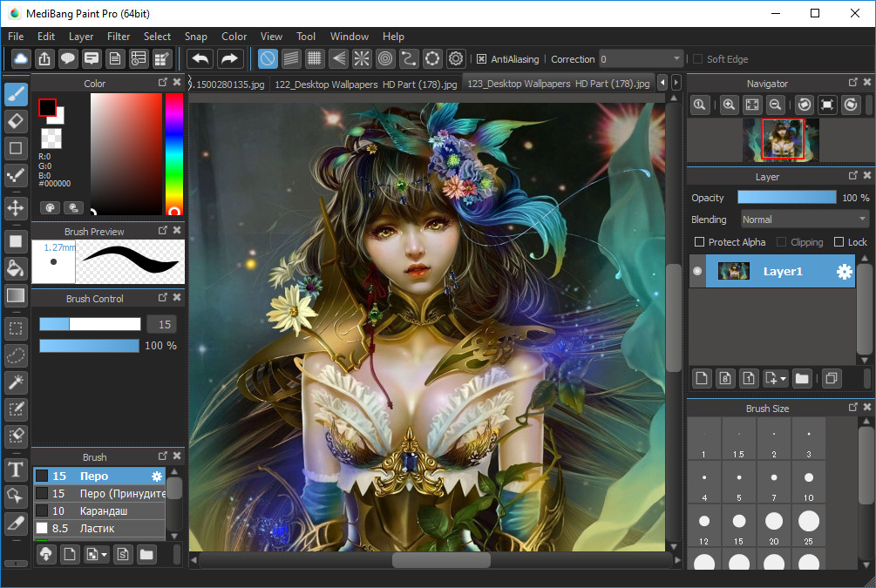
Task: Open the Blending mode dropdown
Action: 804,220
